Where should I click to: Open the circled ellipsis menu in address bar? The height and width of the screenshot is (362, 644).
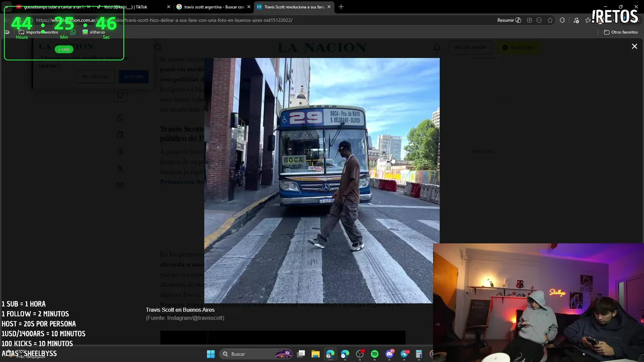[x=539, y=20]
